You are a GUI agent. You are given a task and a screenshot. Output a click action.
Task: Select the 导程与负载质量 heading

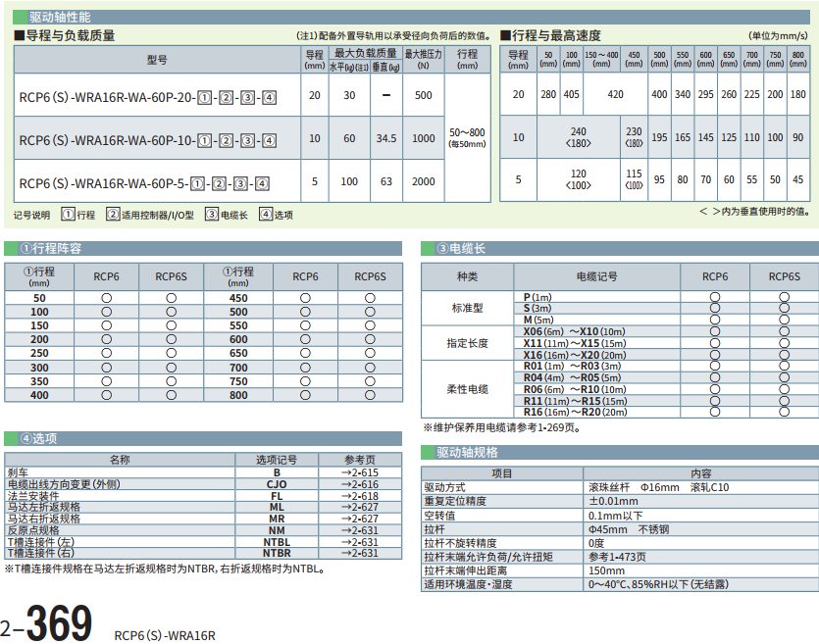[x=65, y=35]
